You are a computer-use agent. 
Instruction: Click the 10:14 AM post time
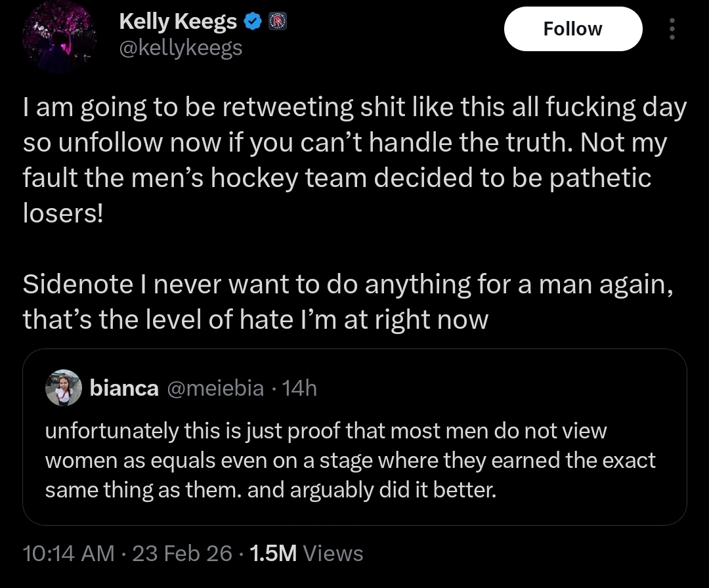coord(68,553)
